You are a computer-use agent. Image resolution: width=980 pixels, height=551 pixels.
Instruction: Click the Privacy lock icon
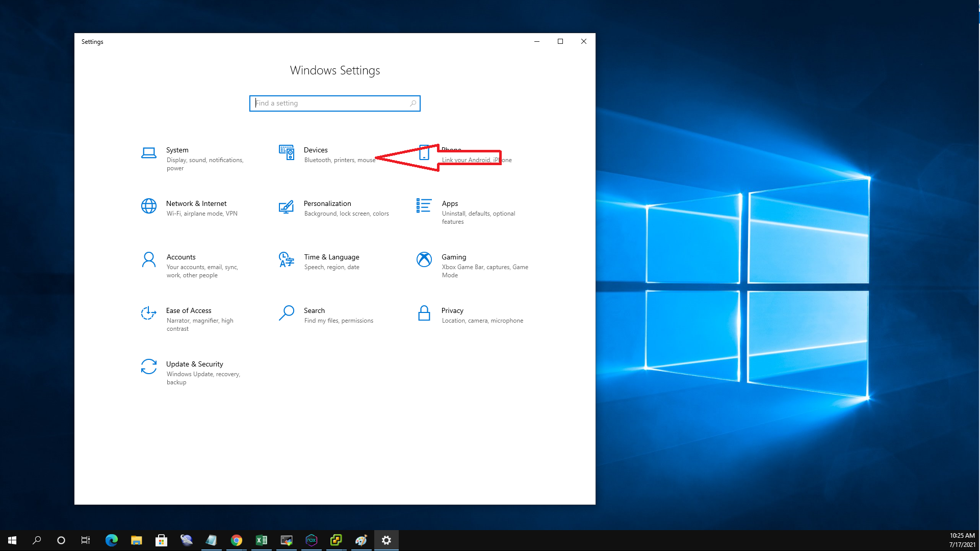(x=424, y=313)
